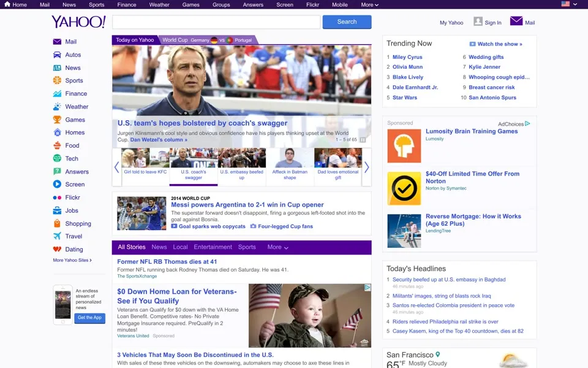
Task: Switch to the News stories tab
Action: pos(159,247)
